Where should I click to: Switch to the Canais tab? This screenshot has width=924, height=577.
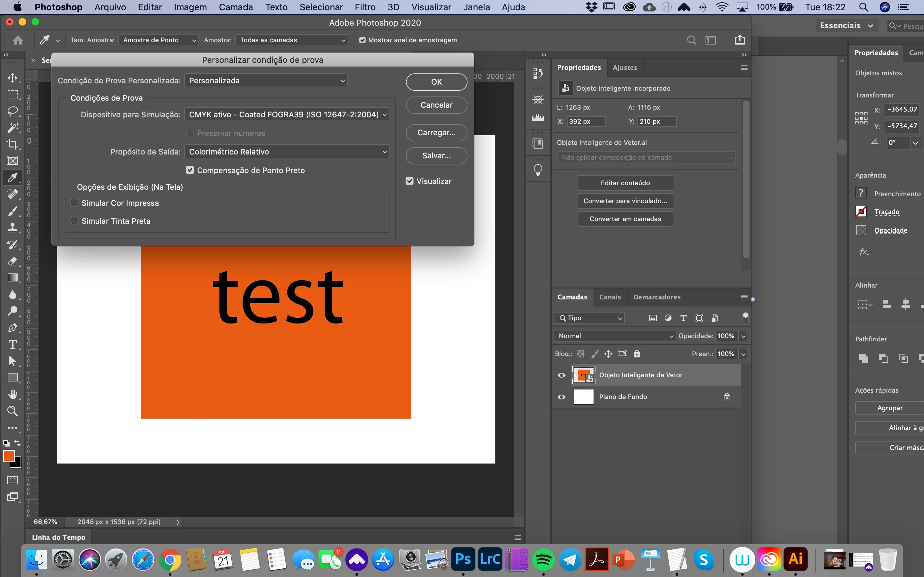610,297
